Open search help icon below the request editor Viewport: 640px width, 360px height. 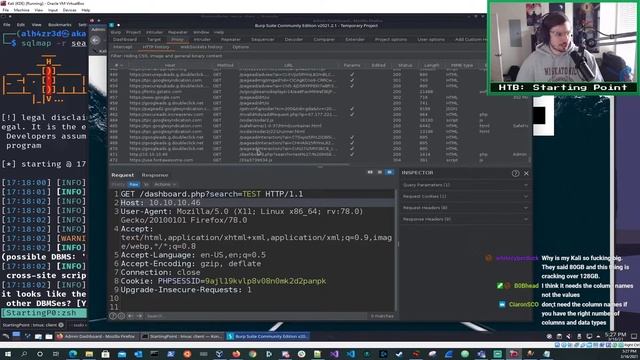(113, 316)
